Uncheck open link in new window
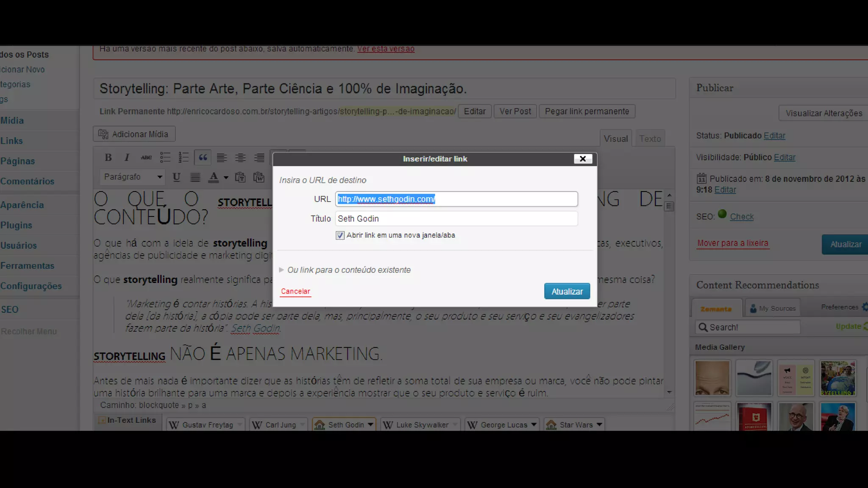The image size is (868, 488). tap(340, 236)
